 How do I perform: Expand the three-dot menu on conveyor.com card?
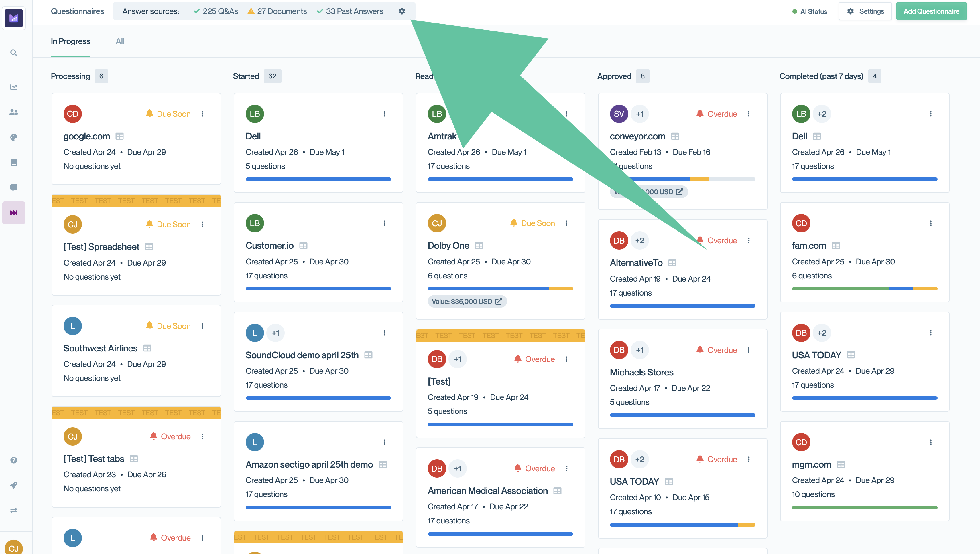[x=749, y=114]
